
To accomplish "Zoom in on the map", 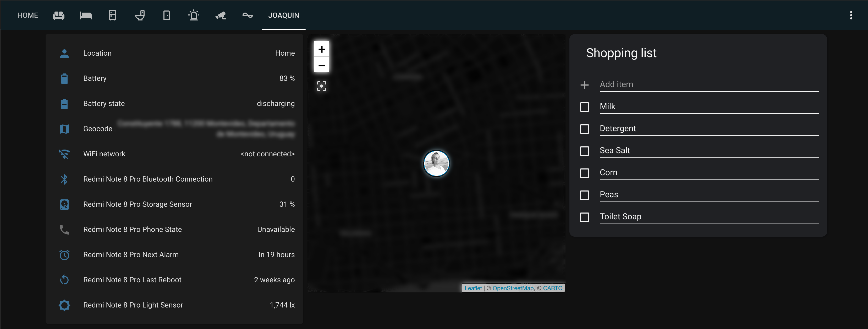I will click(x=321, y=49).
